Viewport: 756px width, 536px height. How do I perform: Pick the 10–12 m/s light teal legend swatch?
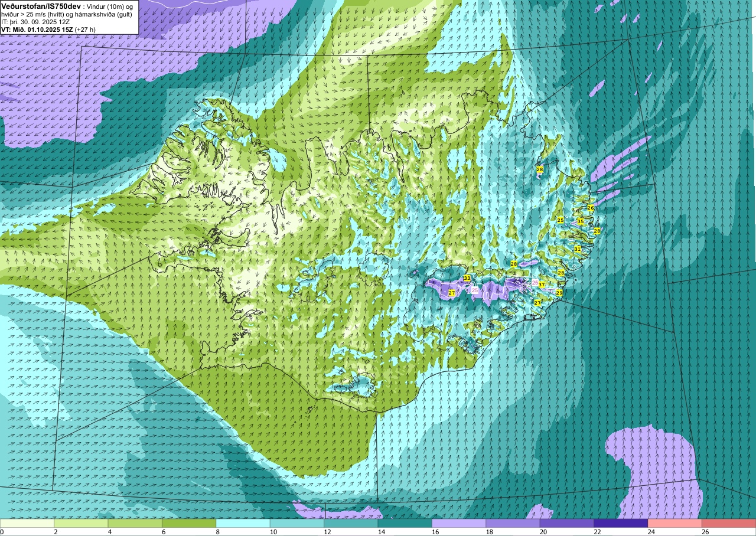(297, 523)
